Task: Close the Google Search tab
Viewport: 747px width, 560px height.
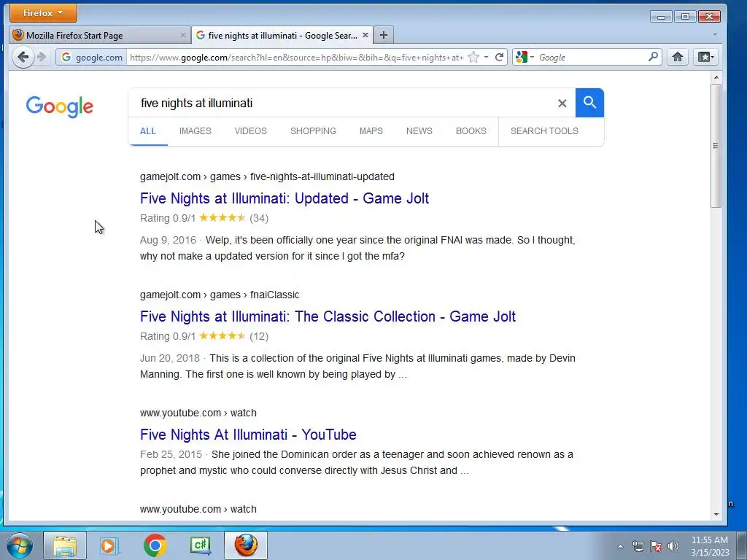Action: (x=365, y=35)
